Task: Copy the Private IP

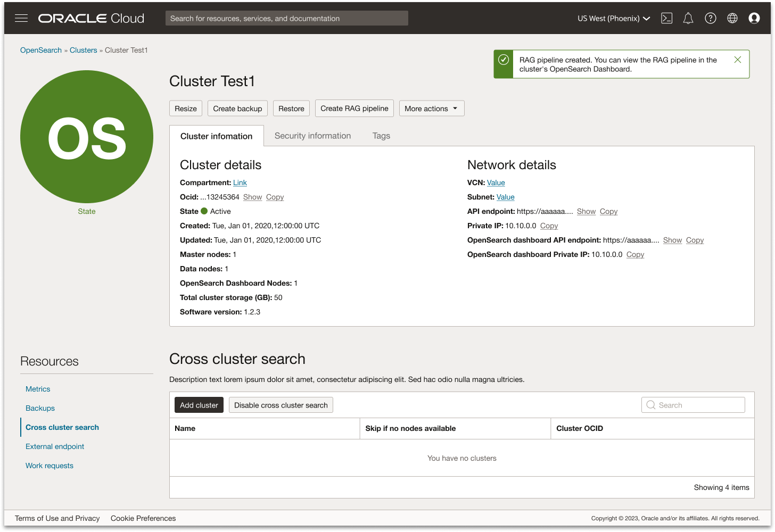Action: tap(549, 226)
